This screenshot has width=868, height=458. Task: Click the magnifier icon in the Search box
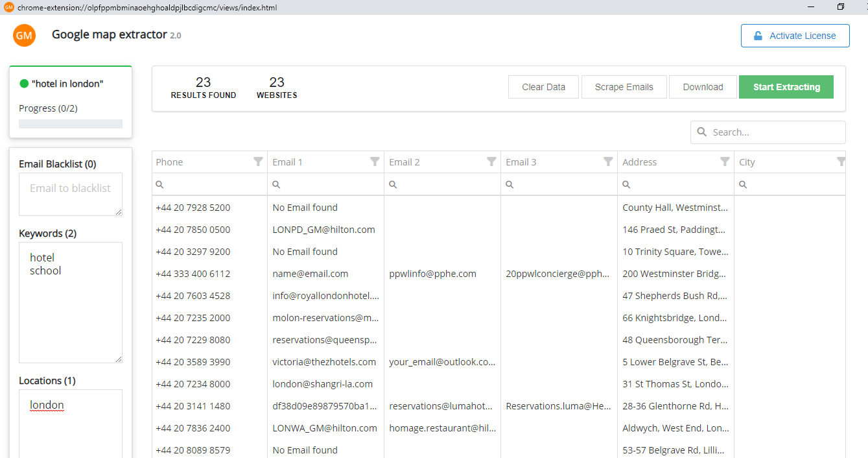pos(702,132)
